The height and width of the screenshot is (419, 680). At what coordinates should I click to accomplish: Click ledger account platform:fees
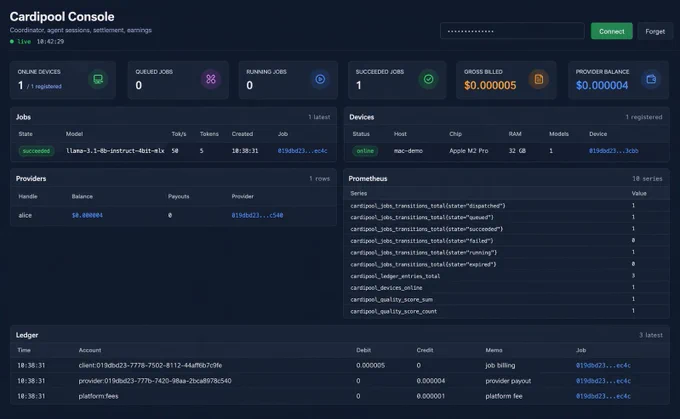tap(98, 396)
